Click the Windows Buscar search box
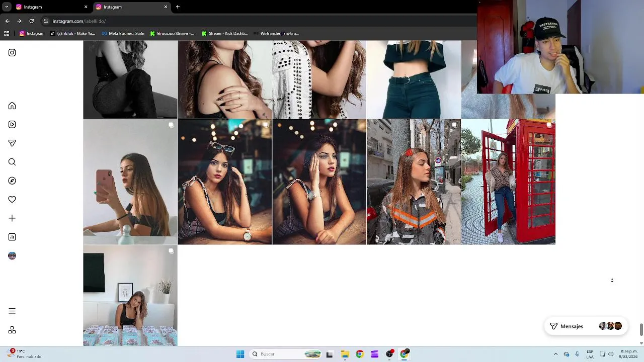644x362 pixels. tap(286, 354)
